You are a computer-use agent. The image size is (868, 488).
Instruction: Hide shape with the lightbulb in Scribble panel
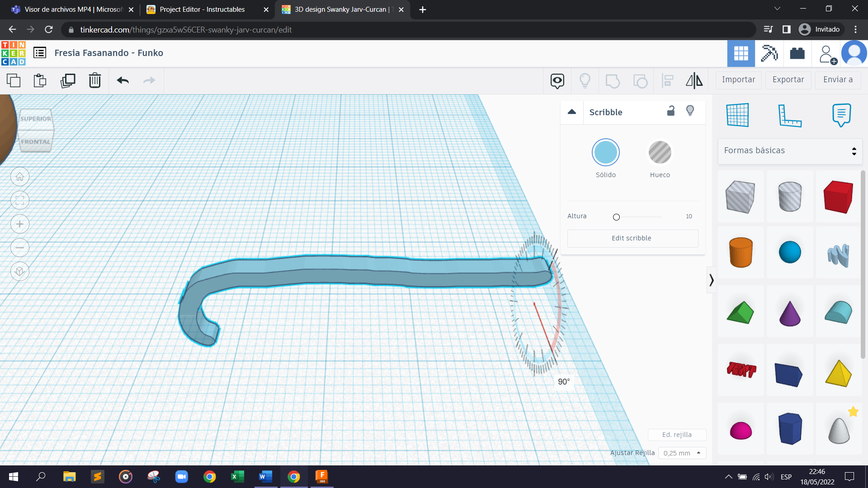coord(690,111)
